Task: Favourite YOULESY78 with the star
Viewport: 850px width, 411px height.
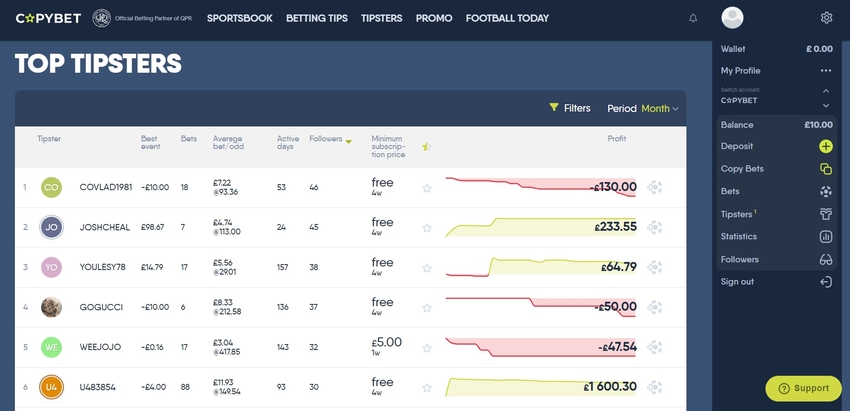Action: click(427, 268)
